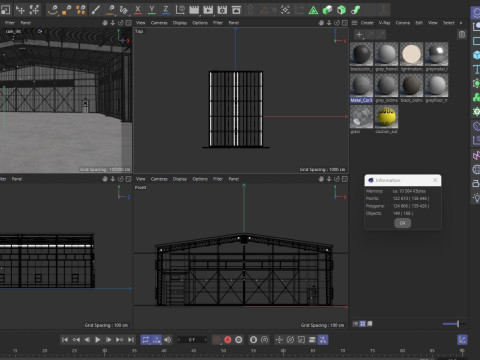Enable Autokeying red A button
Screen dimensions: 480x360
(x=228, y=340)
